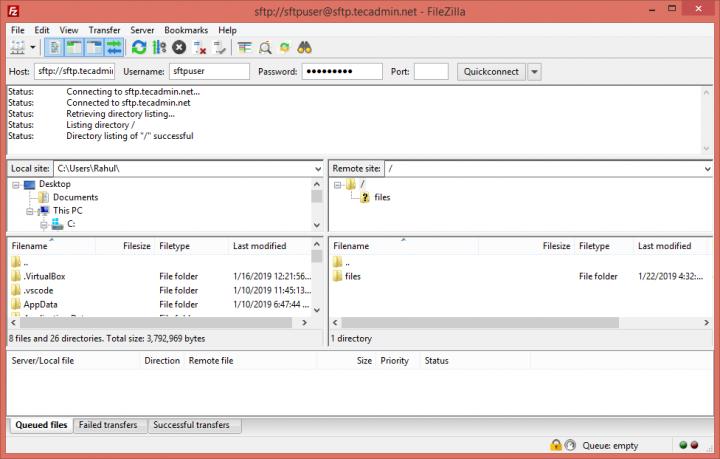Toggle transfer queue display
This screenshot has width=720, height=459.
pyautogui.click(x=114, y=47)
